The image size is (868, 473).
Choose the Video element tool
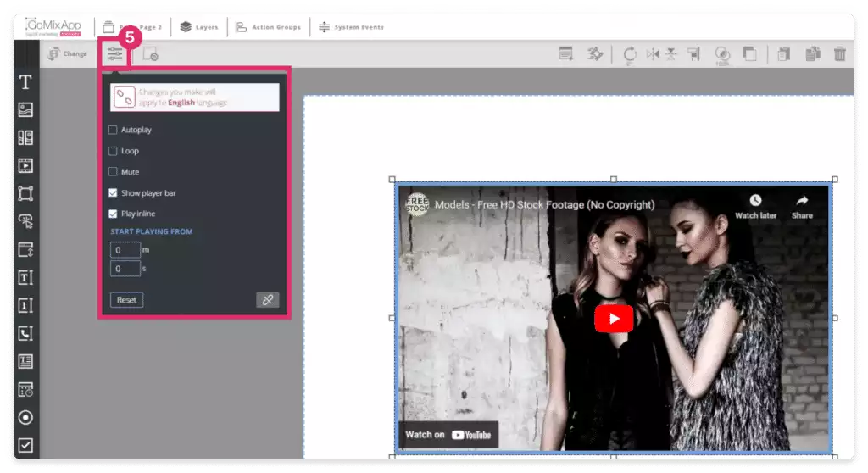click(25, 165)
